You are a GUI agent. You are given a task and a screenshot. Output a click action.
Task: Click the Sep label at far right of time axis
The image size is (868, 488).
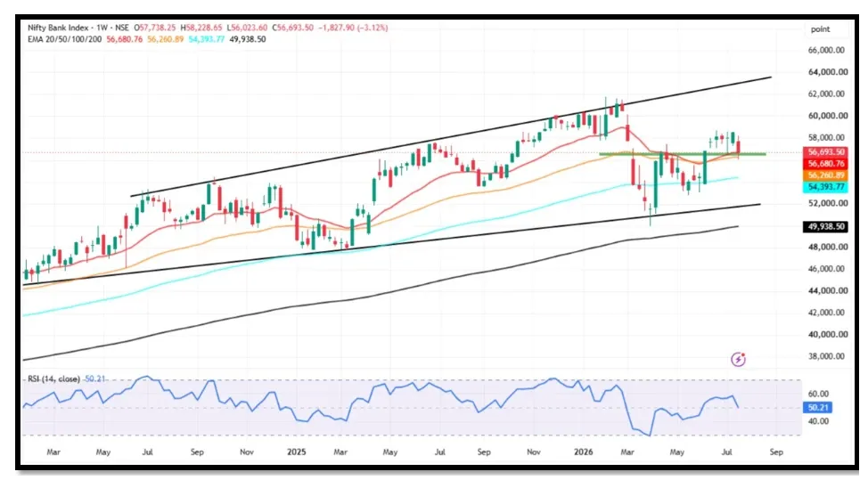pyautogui.click(x=776, y=452)
